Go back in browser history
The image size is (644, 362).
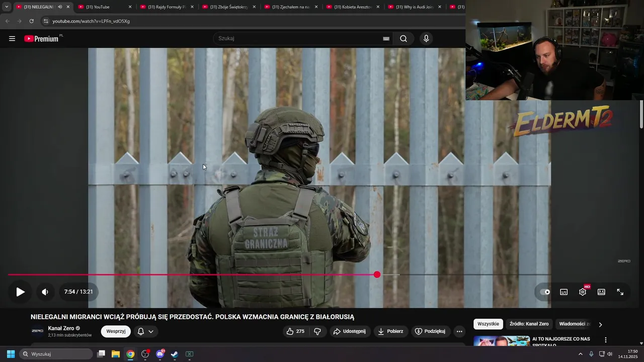tap(7, 21)
